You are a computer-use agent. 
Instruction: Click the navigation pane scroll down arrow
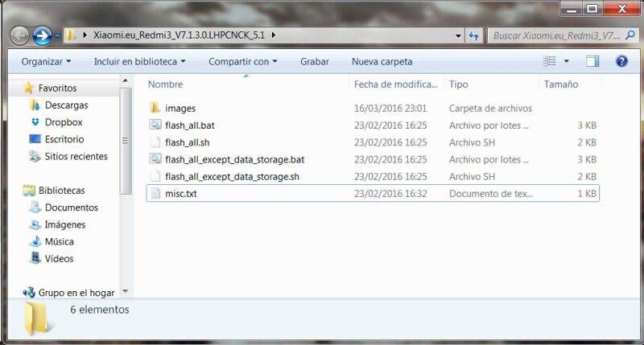pyautogui.click(x=126, y=292)
